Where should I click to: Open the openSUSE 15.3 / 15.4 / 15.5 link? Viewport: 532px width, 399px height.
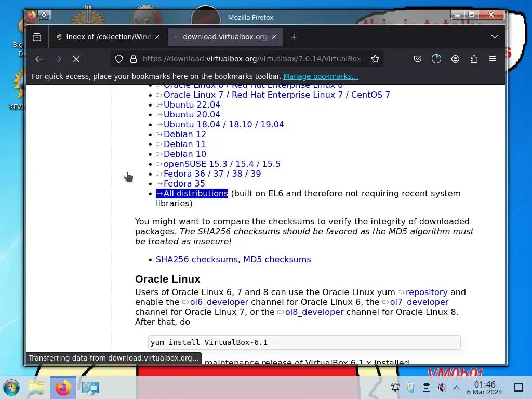click(222, 164)
